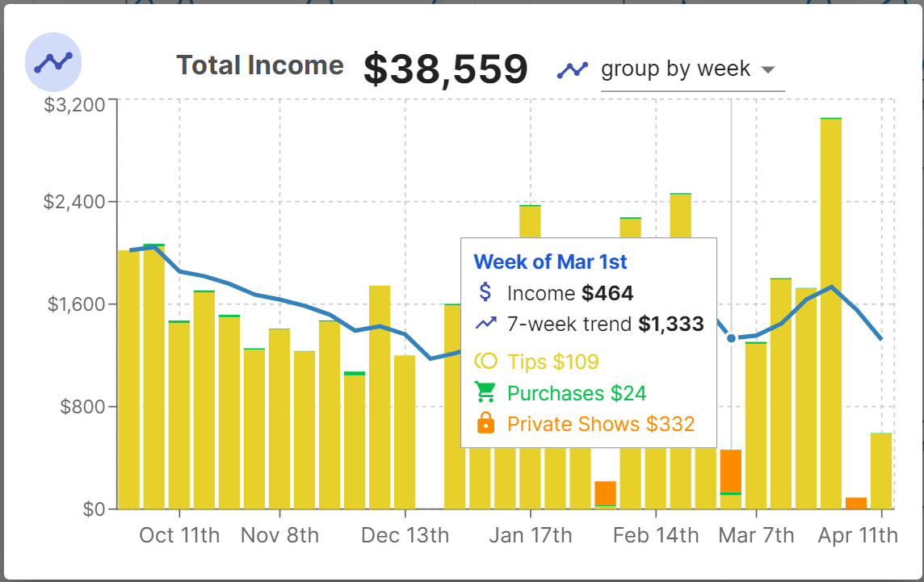Click the small trend-line icon beside group by week
Screen dimensions: 924x582
tap(573, 69)
